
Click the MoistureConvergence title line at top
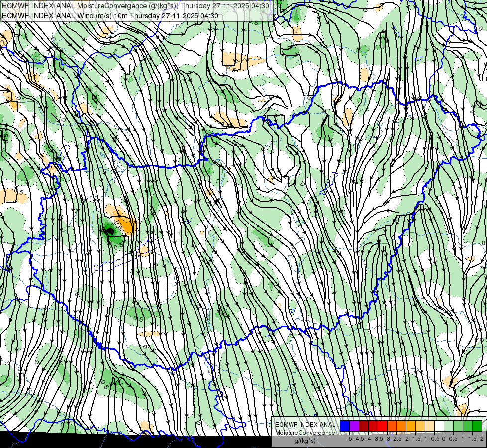(135, 6)
